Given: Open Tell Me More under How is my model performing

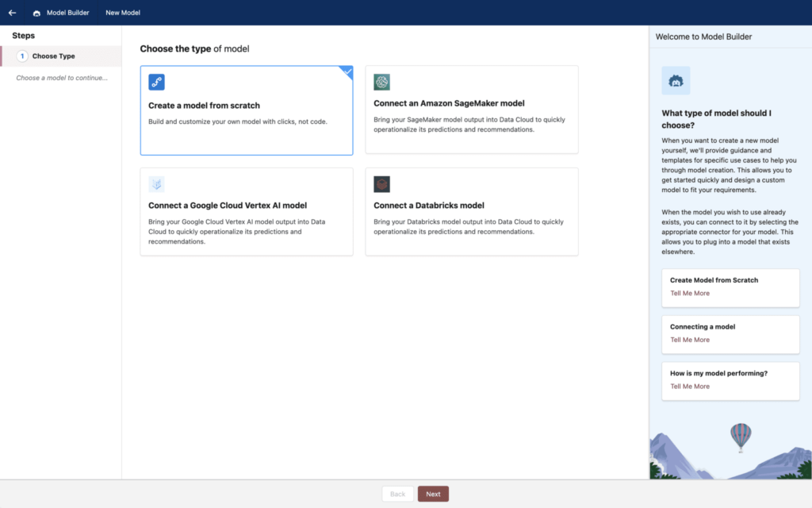Looking at the screenshot, I should (x=690, y=387).
